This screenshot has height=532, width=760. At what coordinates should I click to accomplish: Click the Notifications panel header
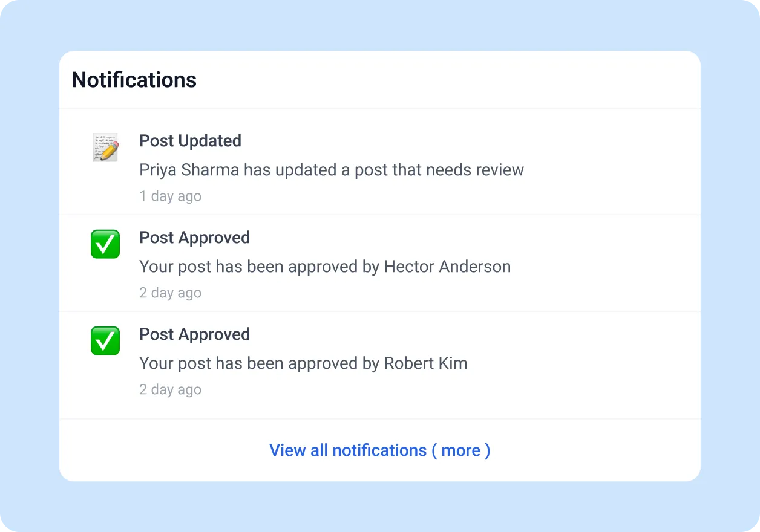click(x=134, y=79)
